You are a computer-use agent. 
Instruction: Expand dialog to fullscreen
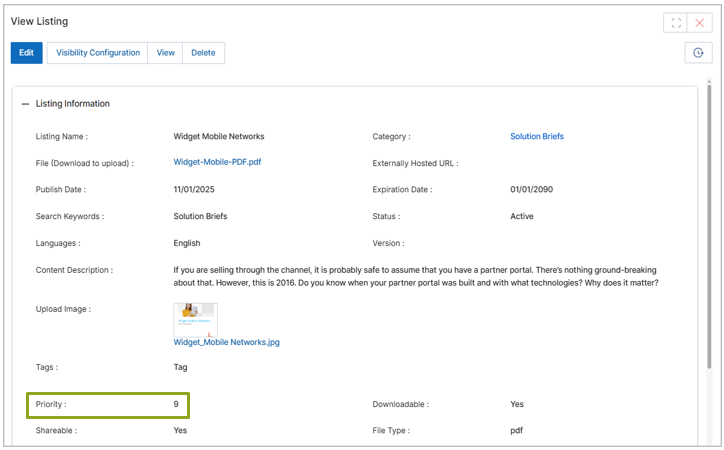coord(676,23)
